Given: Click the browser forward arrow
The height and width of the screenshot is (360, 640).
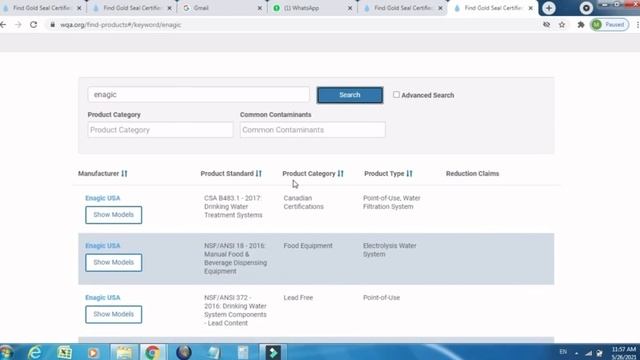Looking at the screenshot, I should (x=18, y=25).
